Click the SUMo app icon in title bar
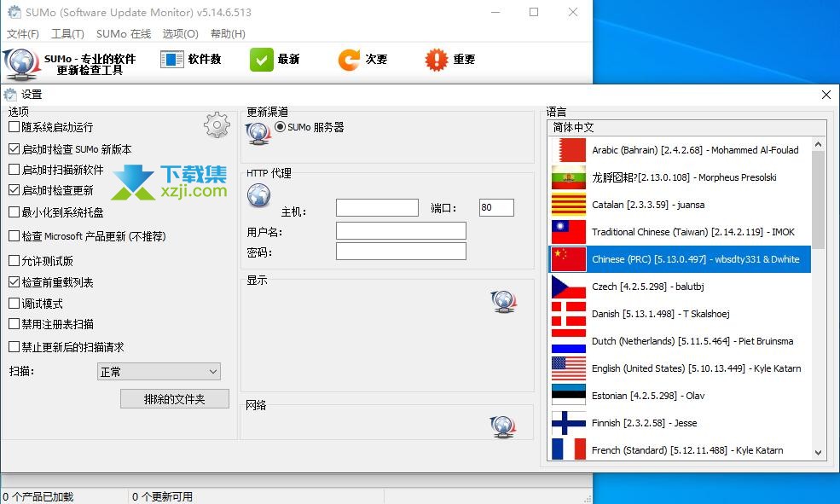This screenshot has width=840, height=504. tap(14, 12)
